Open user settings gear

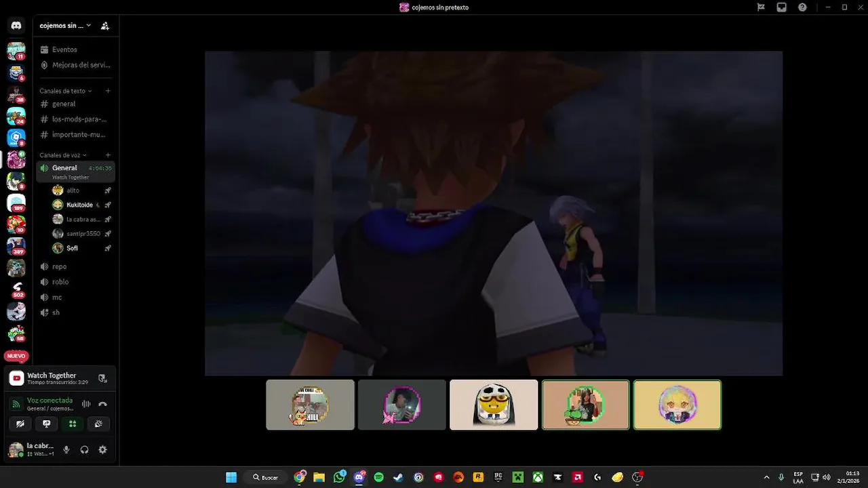point(102,449)
